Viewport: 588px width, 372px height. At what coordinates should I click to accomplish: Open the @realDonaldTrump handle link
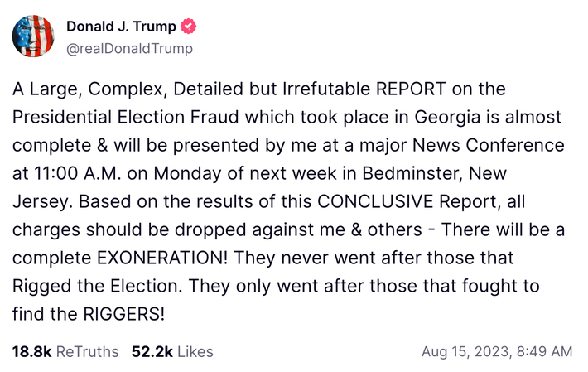pos(129,48)
